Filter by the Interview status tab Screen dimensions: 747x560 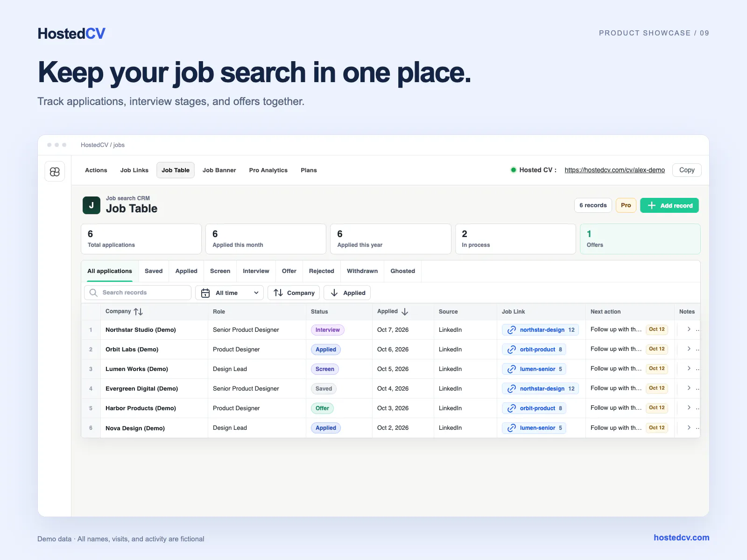256,271
